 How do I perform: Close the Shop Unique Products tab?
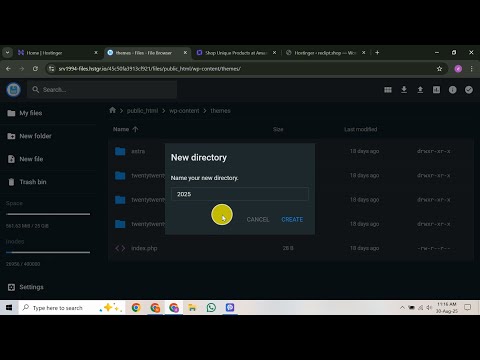(274, 53)
